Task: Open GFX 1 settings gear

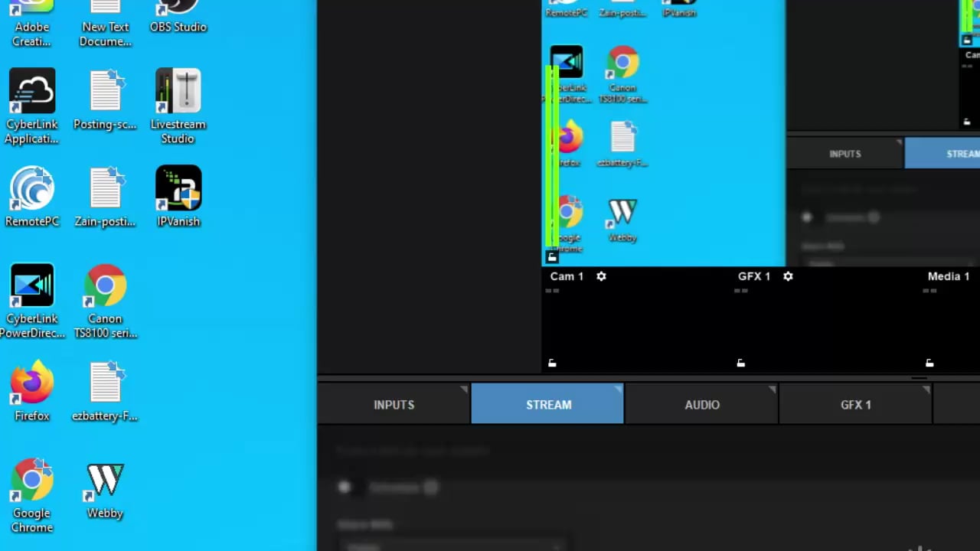Action: 788,276
